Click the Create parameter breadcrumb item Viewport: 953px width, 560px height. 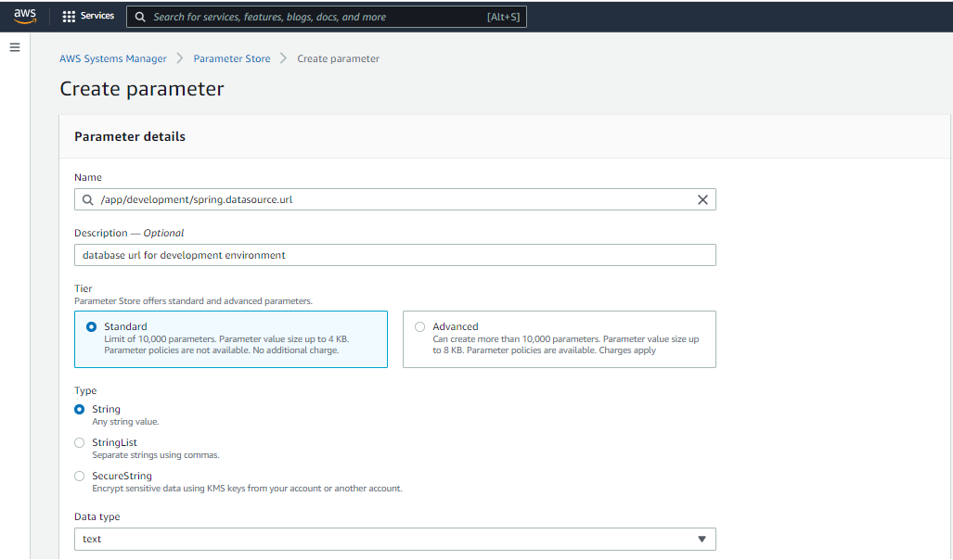point(336,58)
